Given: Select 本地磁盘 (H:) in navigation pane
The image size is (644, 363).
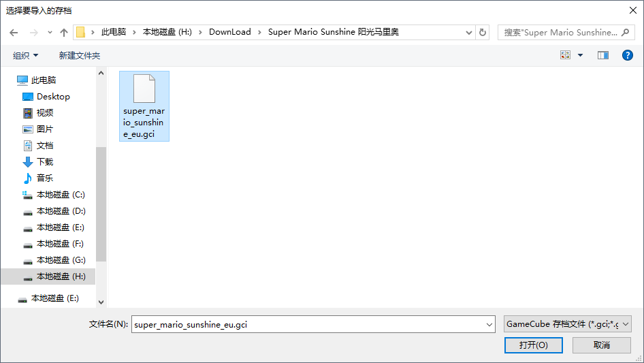Looking at the screenshot, I should tap(61, 277).
